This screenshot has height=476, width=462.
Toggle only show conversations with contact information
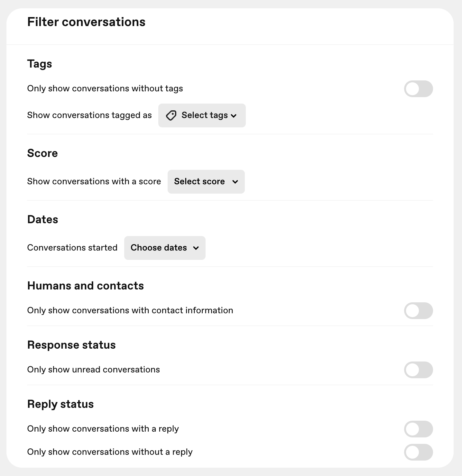click(x=418, y=311)
